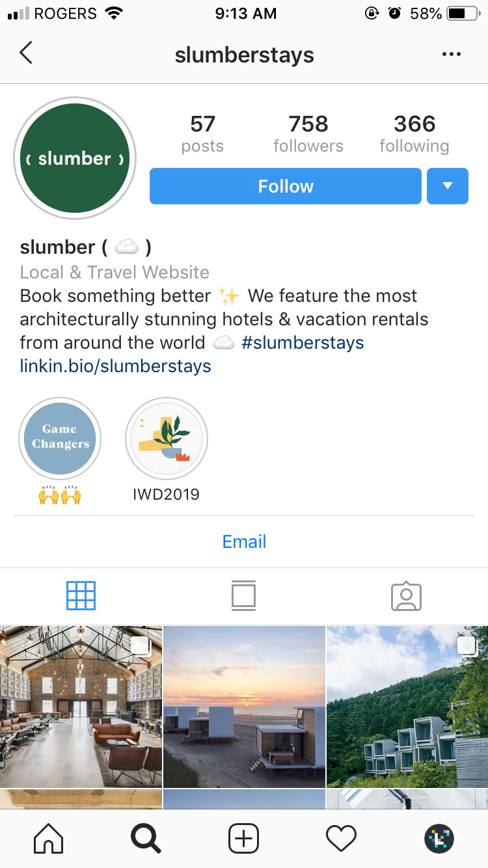488x868 pixels.
Task: Create a new post with plus icon
Action: tap(244, 839)
